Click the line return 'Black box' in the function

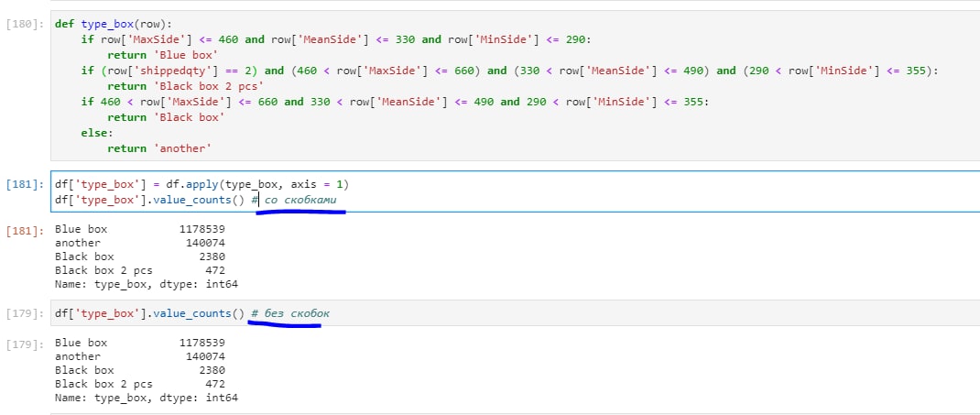[x=166, y=117]
